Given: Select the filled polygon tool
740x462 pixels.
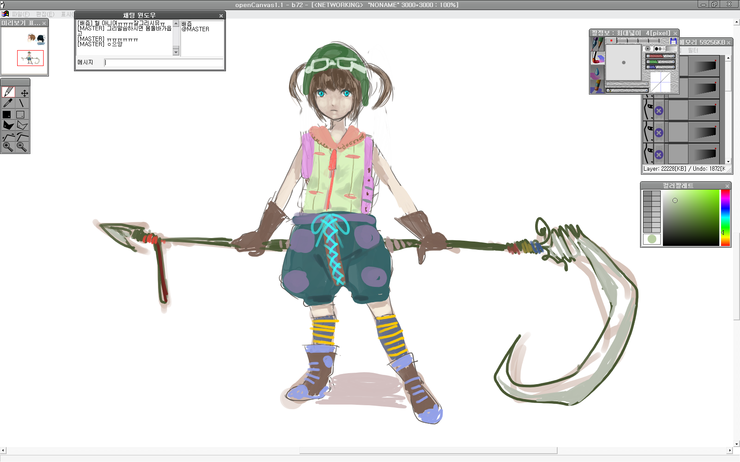Looking at the screenshot, I should (x=8, y=126).
